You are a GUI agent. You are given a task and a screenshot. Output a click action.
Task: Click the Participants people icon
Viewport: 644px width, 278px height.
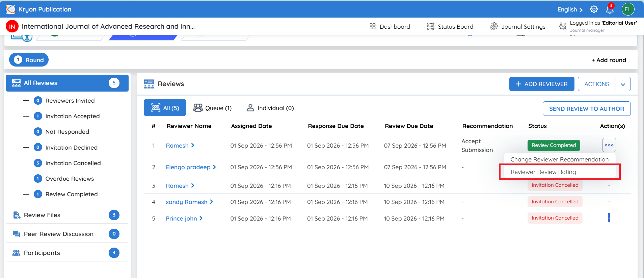[16, 253]
